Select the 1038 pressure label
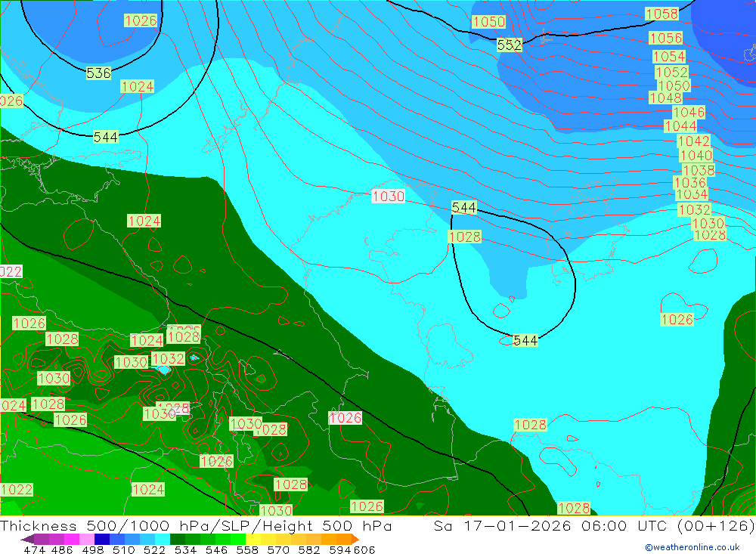 tap(698, 171)
